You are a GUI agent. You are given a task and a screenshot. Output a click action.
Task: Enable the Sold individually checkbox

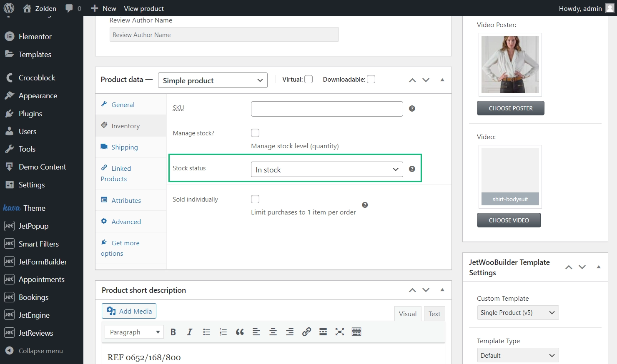(255, 199)
